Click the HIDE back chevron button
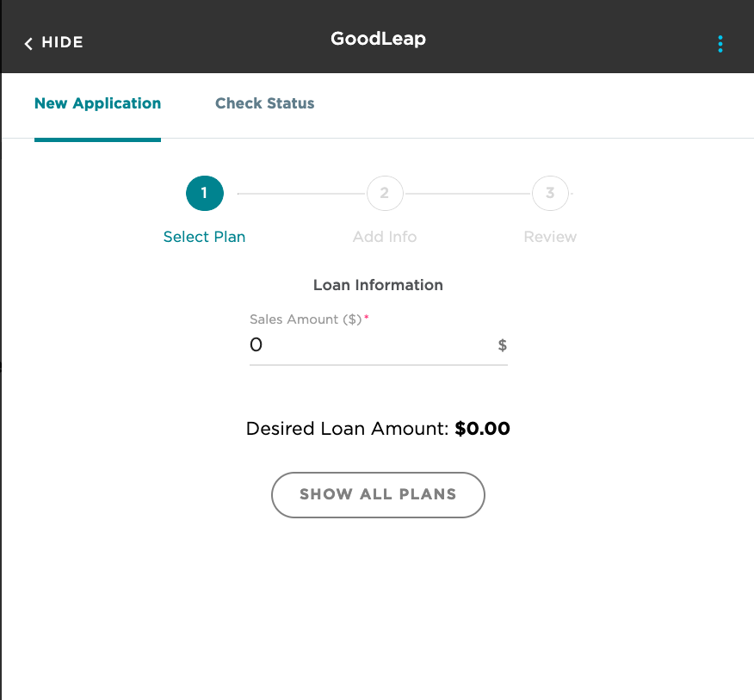Screen dimensions: 754x700 pos(53,43)
